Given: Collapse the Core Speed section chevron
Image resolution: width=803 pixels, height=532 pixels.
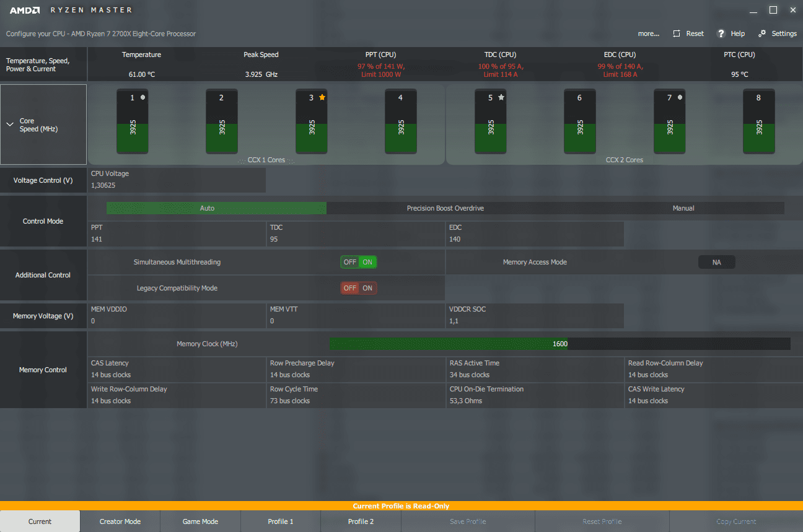Looking at the screenshot, I should coord(10,124).
